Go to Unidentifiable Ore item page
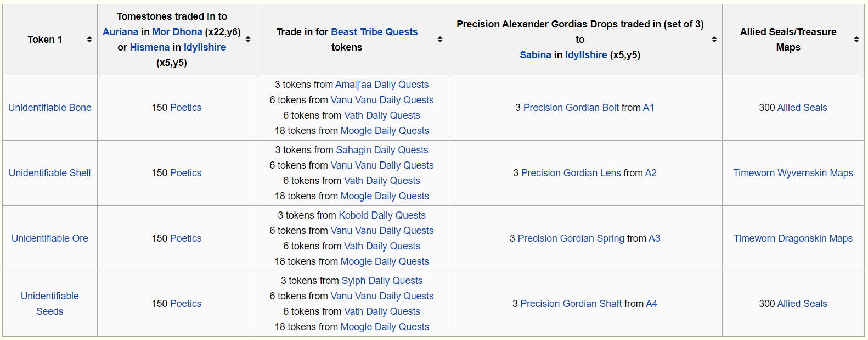 tap(50, 238)
